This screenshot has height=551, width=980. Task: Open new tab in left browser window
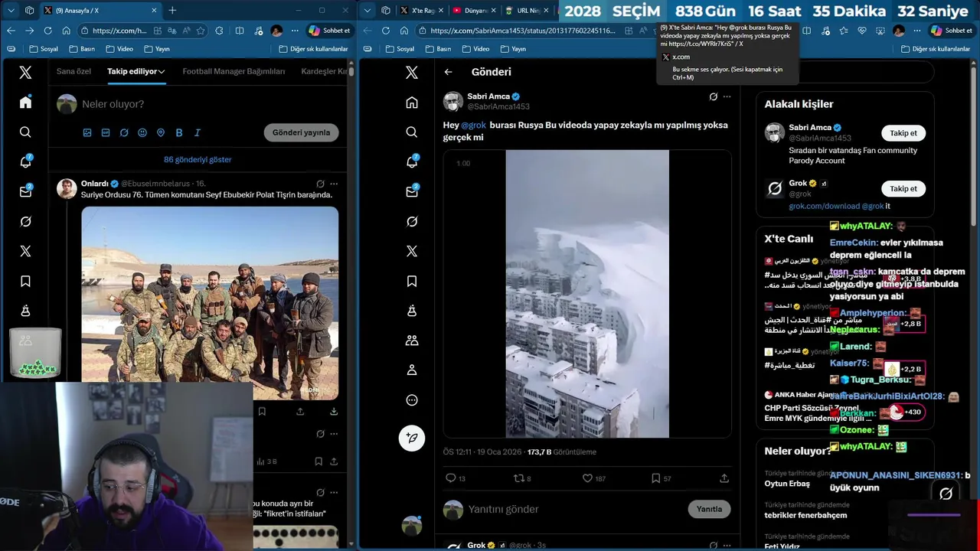[172, 11]
